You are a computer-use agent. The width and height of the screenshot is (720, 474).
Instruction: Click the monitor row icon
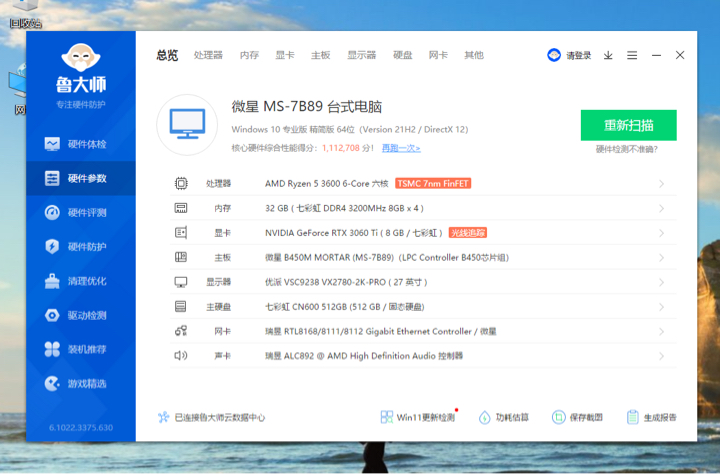click(x=181, y=282)
